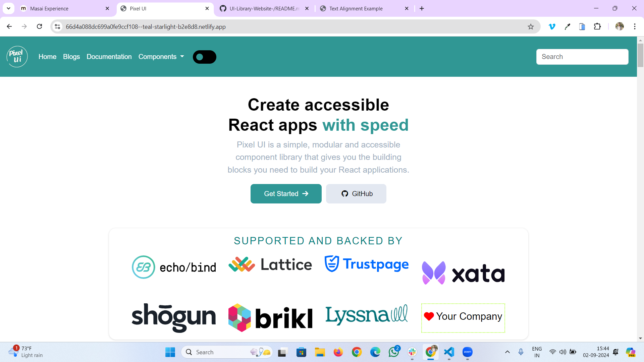Open File Explorer from taskbar
644x362 pixels.
pos(320,352)
